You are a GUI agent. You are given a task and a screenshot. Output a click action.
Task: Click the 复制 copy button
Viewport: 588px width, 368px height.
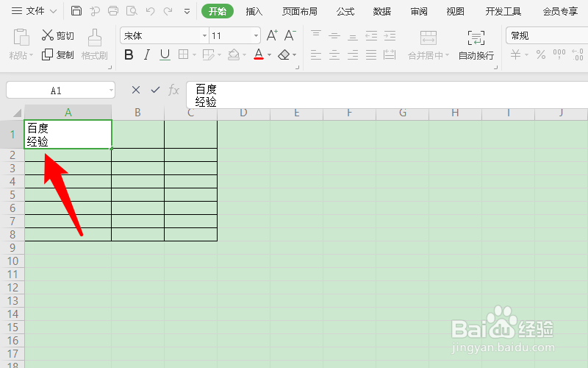pos(58,54)
